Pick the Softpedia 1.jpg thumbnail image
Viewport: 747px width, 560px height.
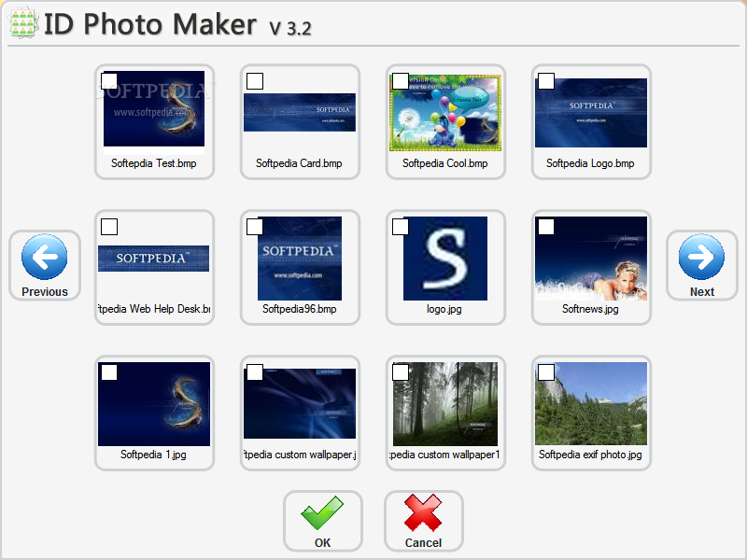(154, 404)
